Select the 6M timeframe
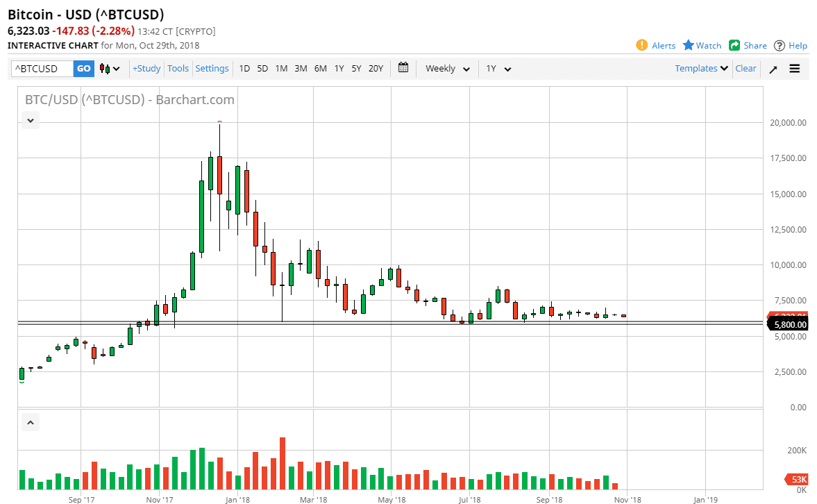Screen dimensions: 817x504 [x=320, y=68]
